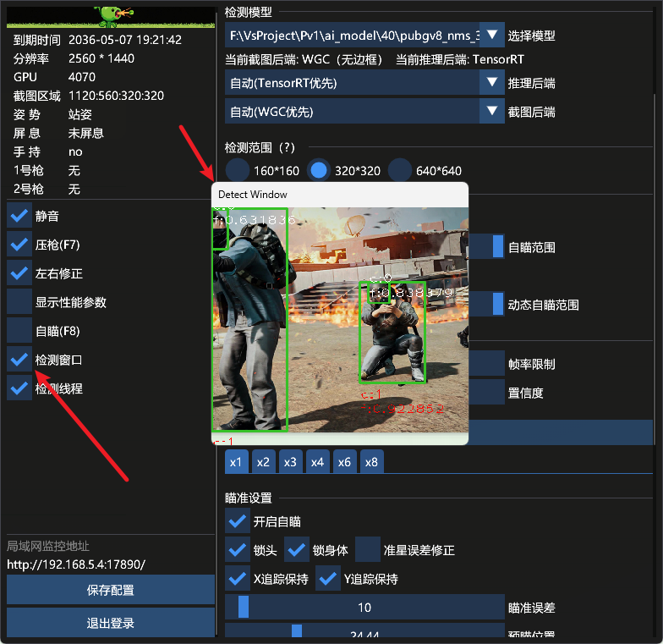663x644 pixels.
Task: Click the 帧率限制 slider bar
Action: click(x=486, y=363)
